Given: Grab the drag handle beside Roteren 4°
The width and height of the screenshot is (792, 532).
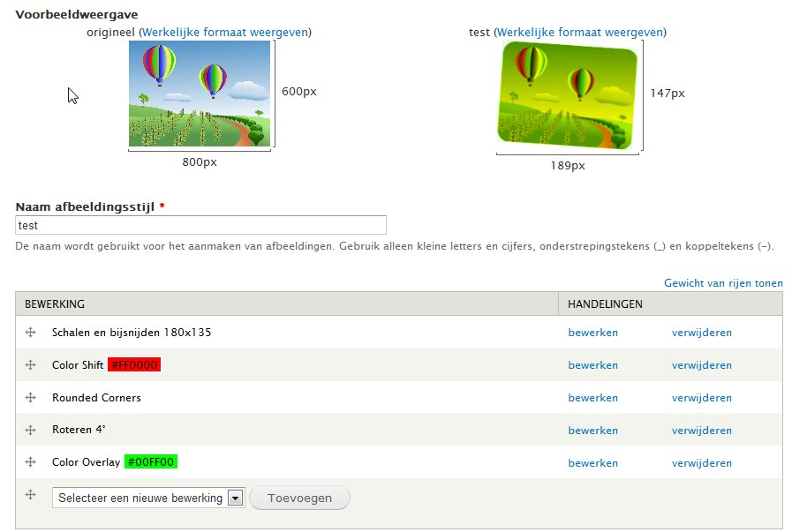Looking at the screenshot, I should coord(30,431).
